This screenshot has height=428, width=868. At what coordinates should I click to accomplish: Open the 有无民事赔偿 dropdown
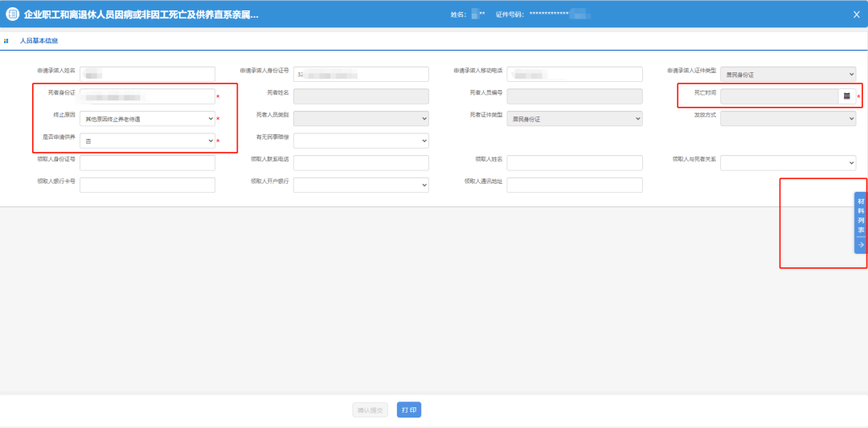[361, 141]
